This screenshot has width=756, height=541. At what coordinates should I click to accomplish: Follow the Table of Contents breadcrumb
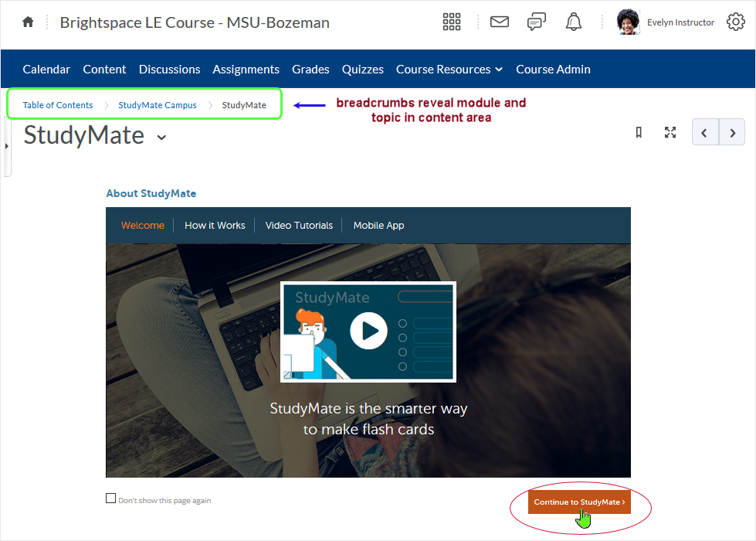point(57,105)
